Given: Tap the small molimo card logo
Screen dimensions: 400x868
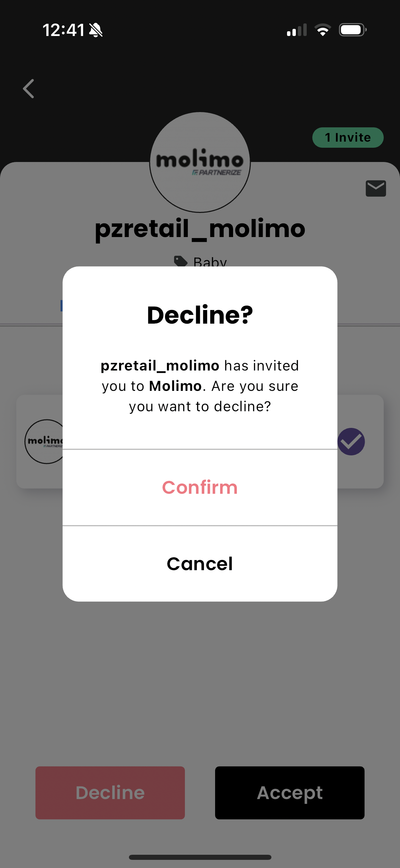Looking at the screenshot, I should point(44,441).
